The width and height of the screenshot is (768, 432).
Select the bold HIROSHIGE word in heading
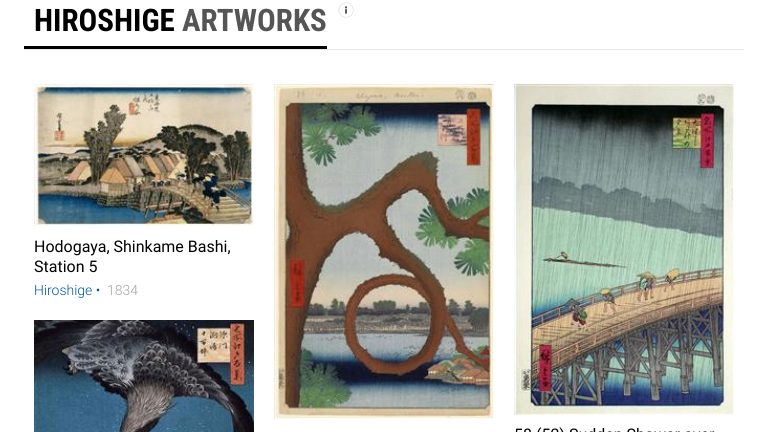pos(104,21)
